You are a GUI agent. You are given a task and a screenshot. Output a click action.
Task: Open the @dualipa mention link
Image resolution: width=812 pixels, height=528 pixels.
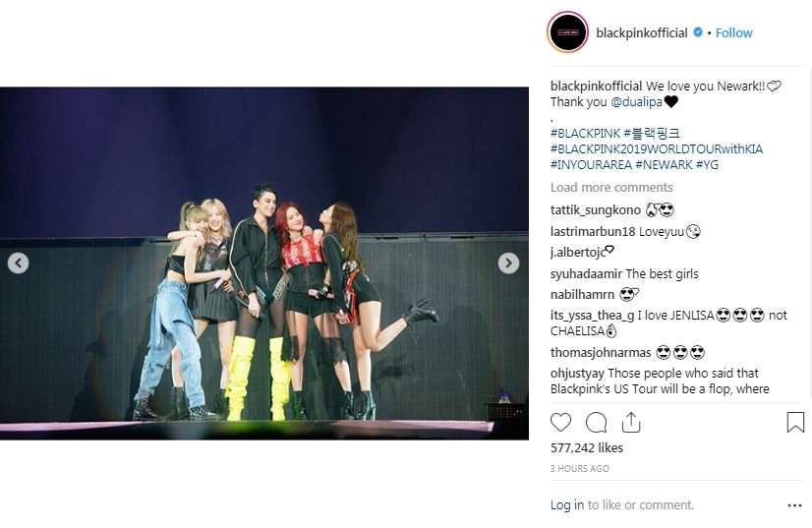point(636,101)
